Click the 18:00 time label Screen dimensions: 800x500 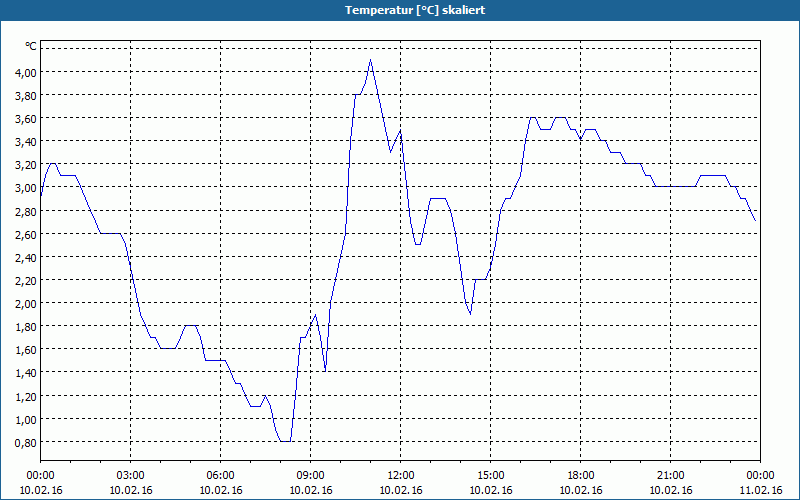581,476
